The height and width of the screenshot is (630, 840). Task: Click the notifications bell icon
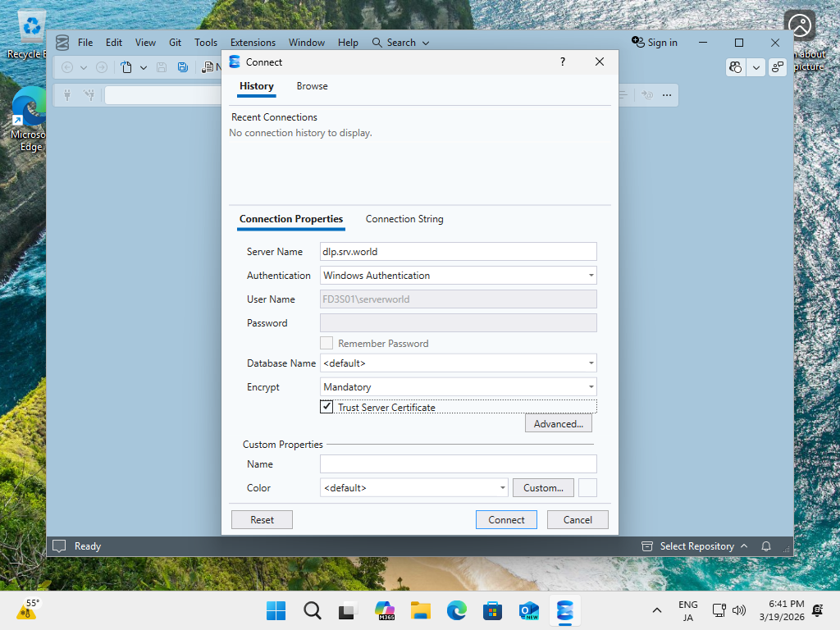766,546
